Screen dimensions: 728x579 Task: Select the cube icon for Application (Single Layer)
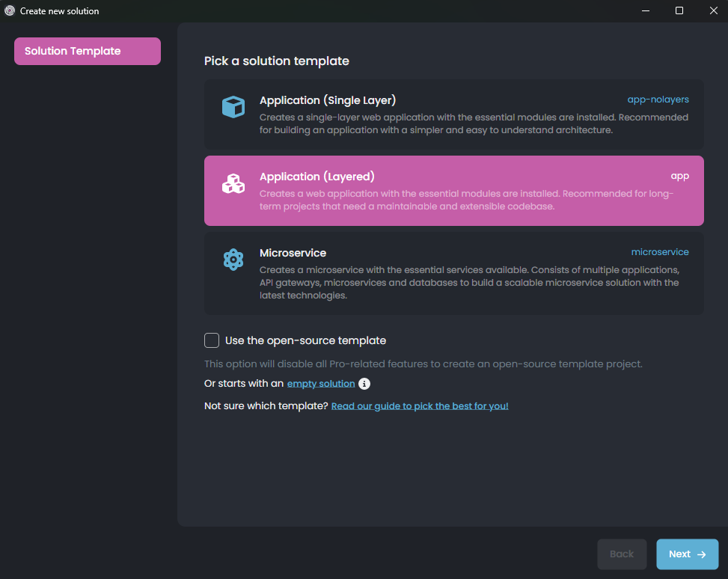click(233, 107)
